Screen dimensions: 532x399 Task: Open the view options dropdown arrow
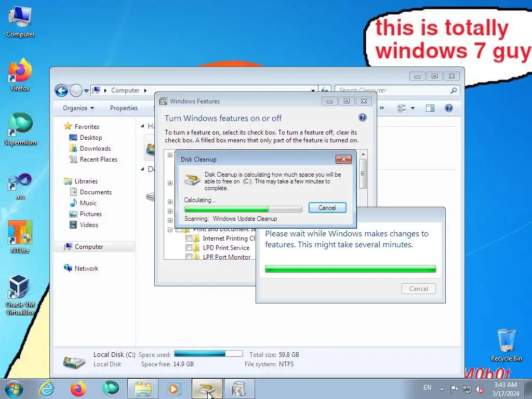[x=413, y=108]
